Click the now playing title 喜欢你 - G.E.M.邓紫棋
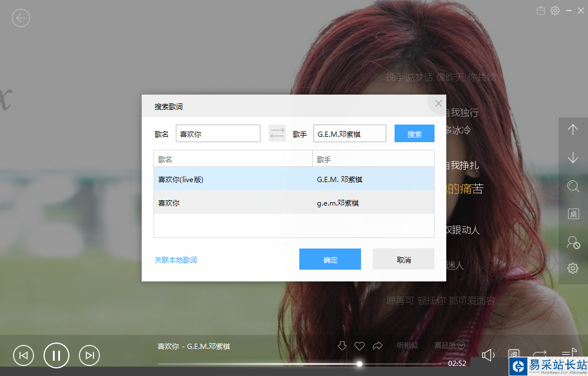The height and width of the screenshot is (376, 588). click(193, 347)
